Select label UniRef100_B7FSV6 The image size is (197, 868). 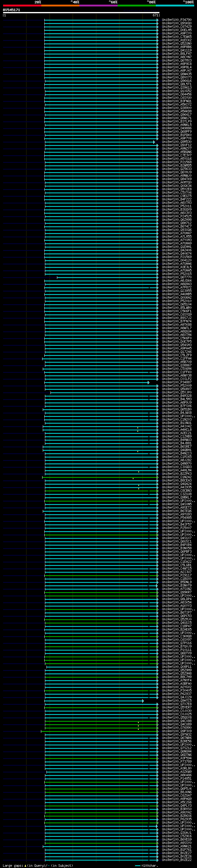click(176, 406)
